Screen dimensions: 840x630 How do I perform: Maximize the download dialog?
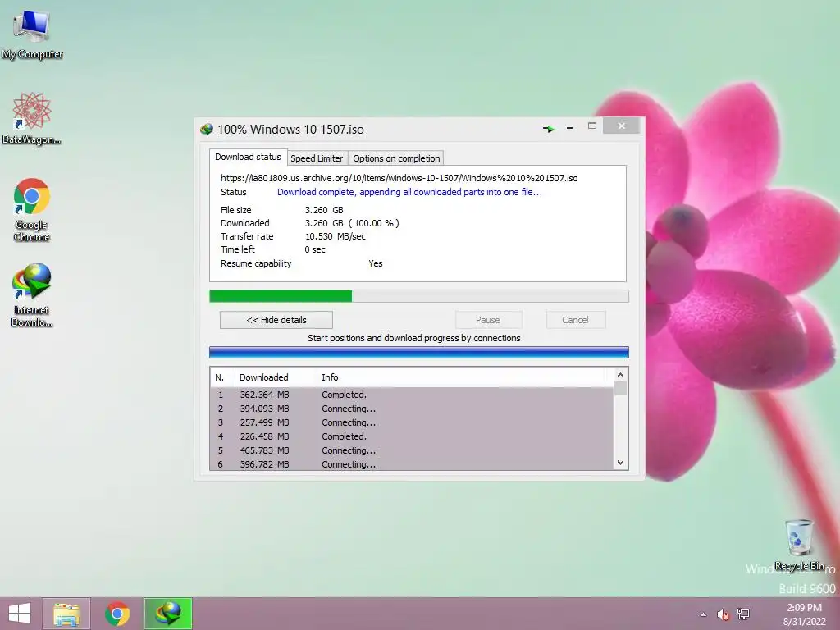tap(592, 126)
